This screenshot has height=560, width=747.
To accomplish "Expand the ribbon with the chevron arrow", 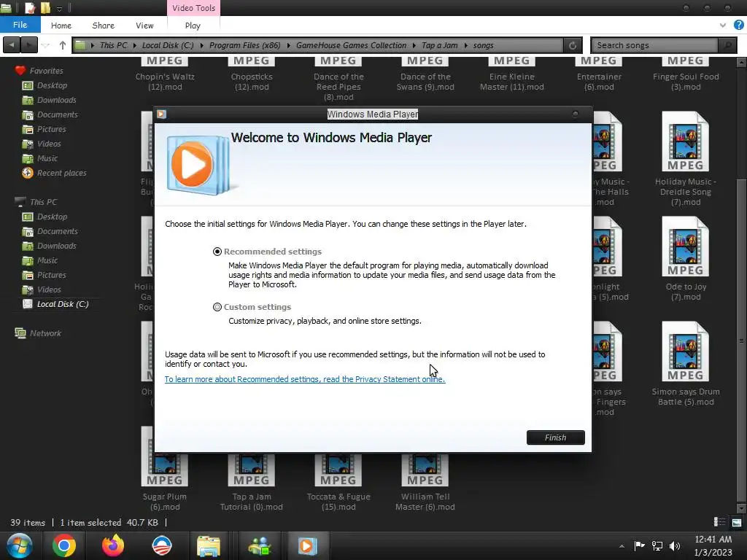I will click(x=723, y=26).
